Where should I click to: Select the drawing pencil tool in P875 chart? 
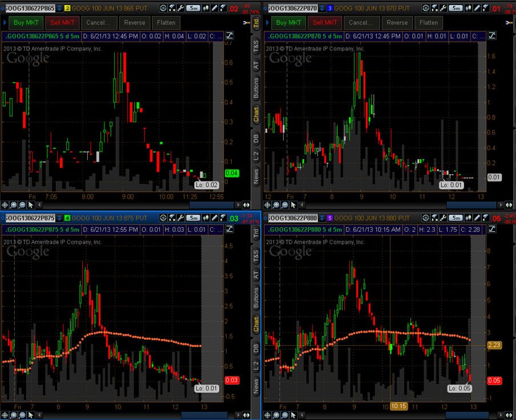click(x=215, y=218)
